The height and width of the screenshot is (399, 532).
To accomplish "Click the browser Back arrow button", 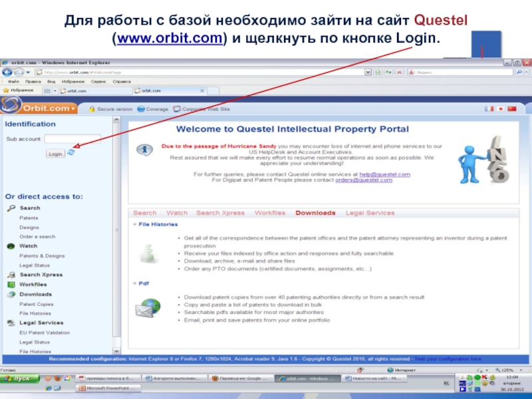I will click(x=7, y=72).
